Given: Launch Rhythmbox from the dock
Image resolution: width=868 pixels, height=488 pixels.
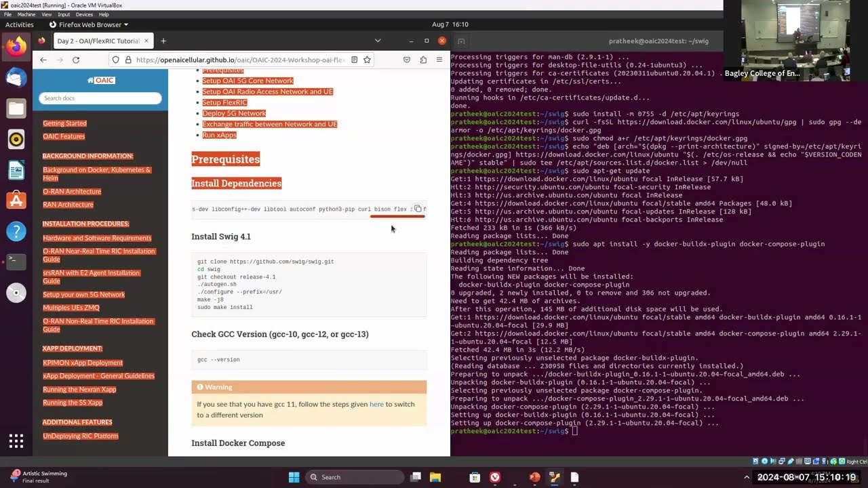Looking at the screenshot, I should (x=16, y=140).
